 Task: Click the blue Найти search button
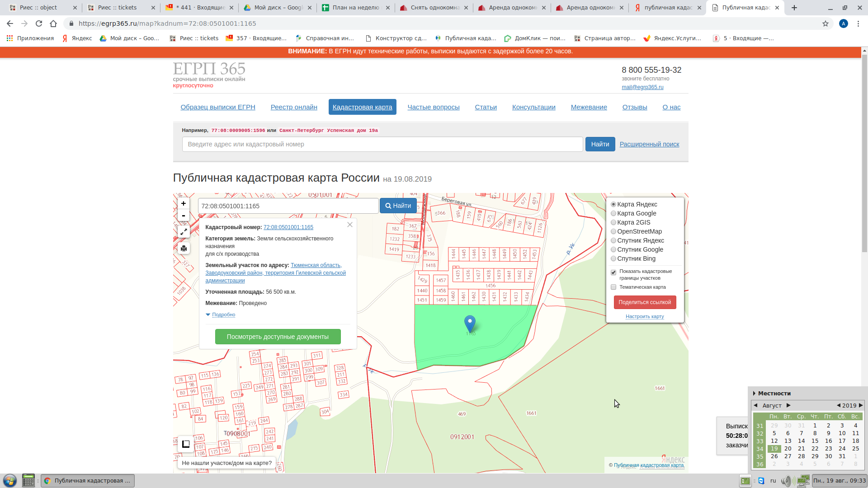600,144
